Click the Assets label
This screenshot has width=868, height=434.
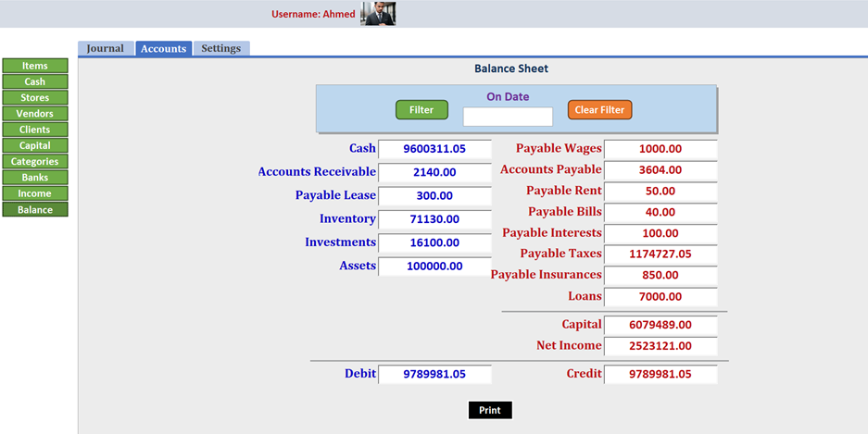pyautogui.click(x=358, y=266)
